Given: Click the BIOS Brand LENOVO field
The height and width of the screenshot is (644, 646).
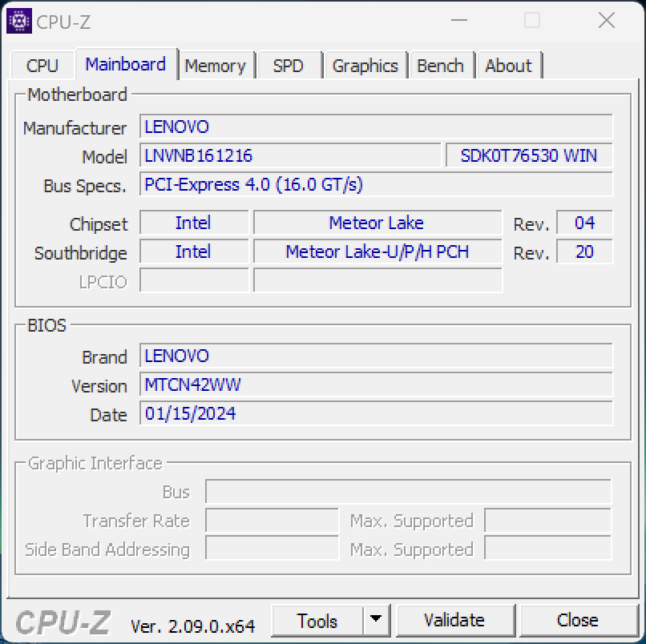Looking at the screenshot, I should (x=376, y=356).
